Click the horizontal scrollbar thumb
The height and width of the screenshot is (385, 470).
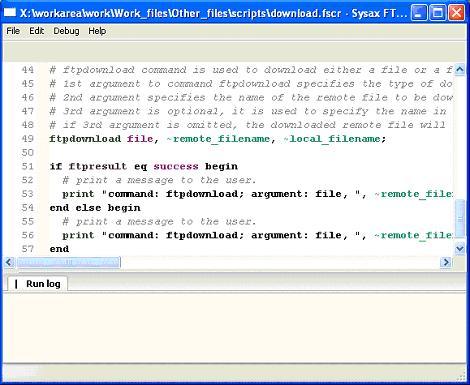click(68, 262)
